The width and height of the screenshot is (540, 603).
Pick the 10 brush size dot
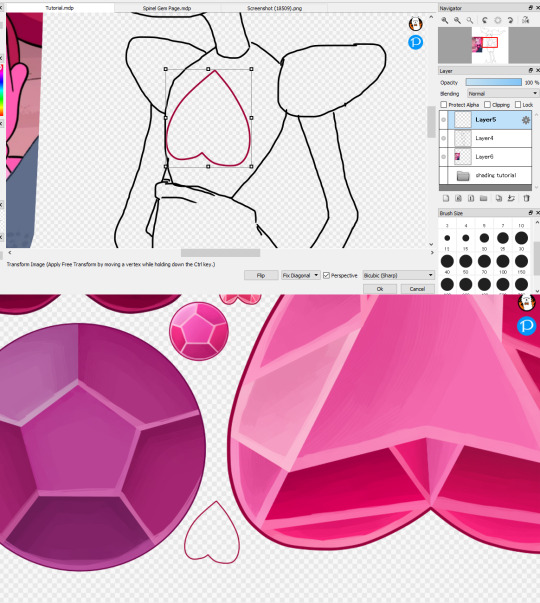(521, 238)
